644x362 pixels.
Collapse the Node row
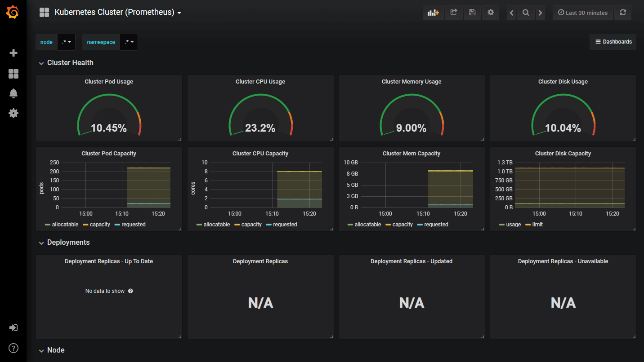pyautogui.click(x=51, y=350)
